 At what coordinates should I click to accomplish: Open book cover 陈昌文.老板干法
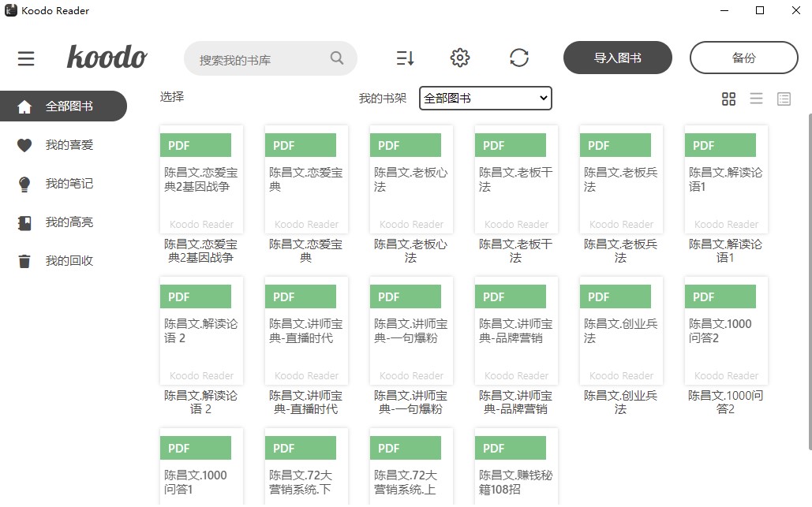pyautogui.click(x=516, y=180)
